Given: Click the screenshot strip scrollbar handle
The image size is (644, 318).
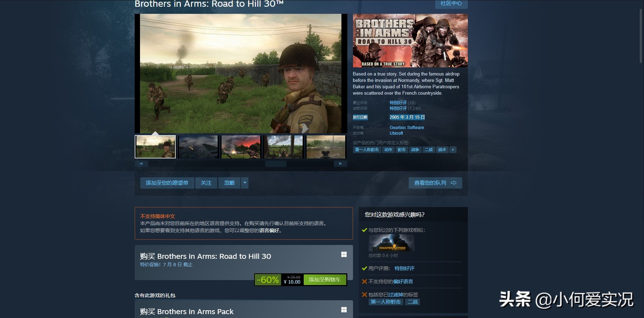Looking at the screenshot, I should pos(276,164).
